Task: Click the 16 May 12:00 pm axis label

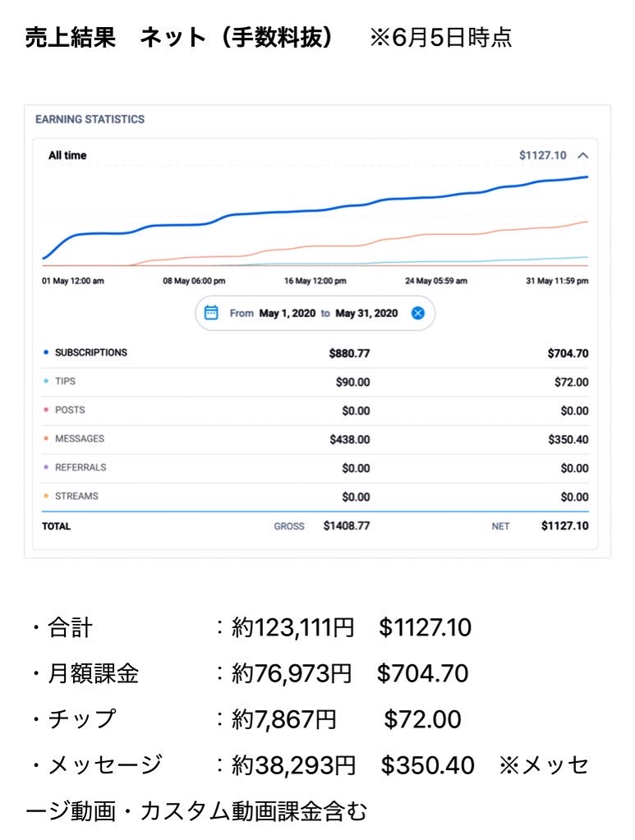Action: click(x=315, y=281)
